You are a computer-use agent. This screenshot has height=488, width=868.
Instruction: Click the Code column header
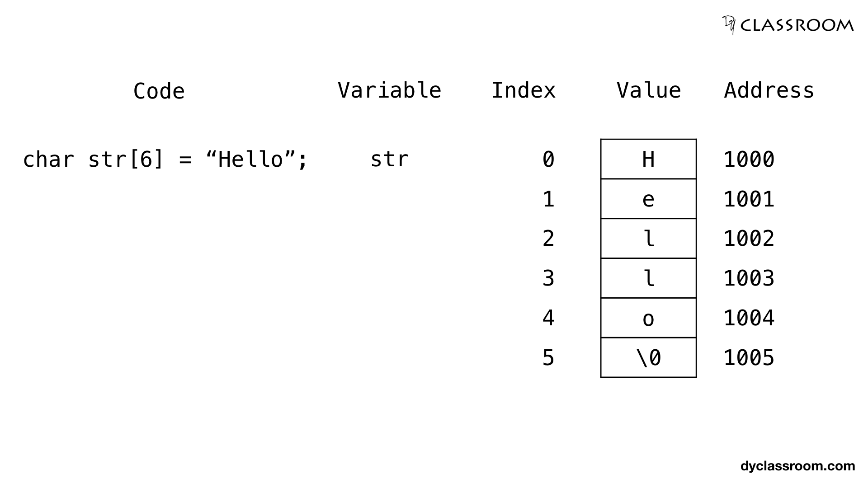tap(158, 89)
